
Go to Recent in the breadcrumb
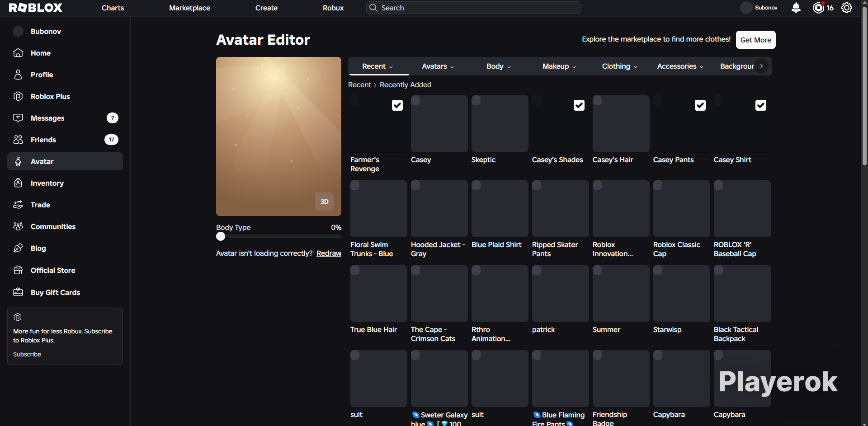pyautogui.click(x=359, y=85)
